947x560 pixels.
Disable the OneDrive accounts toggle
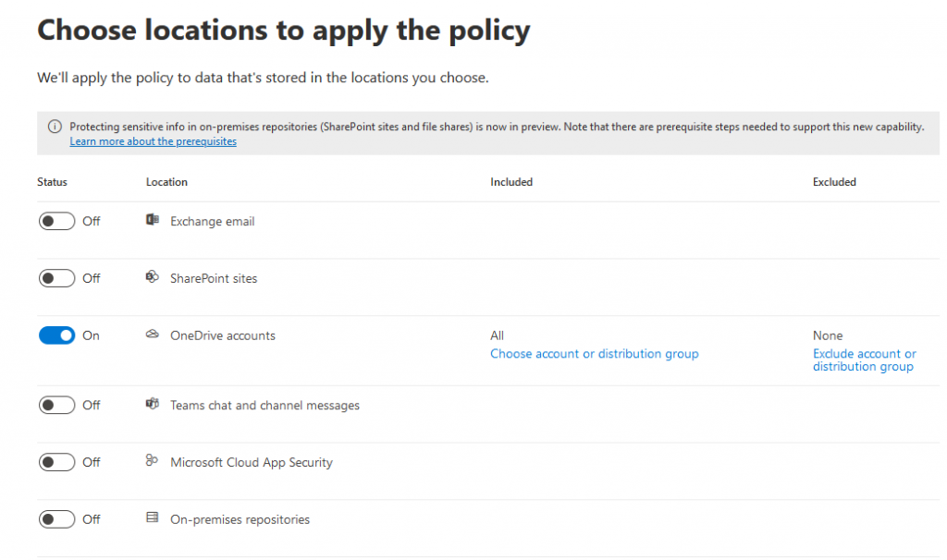tap(56, 335)
